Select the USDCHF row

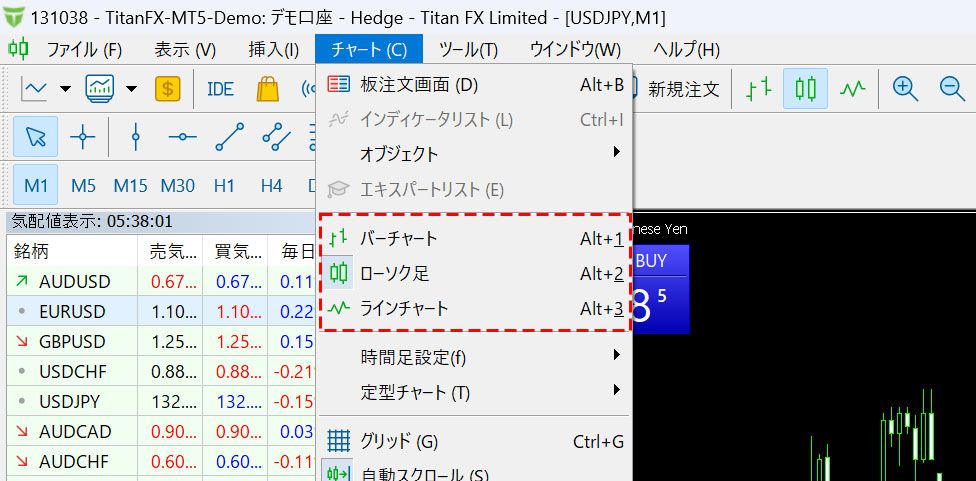(x=162, y=371)
